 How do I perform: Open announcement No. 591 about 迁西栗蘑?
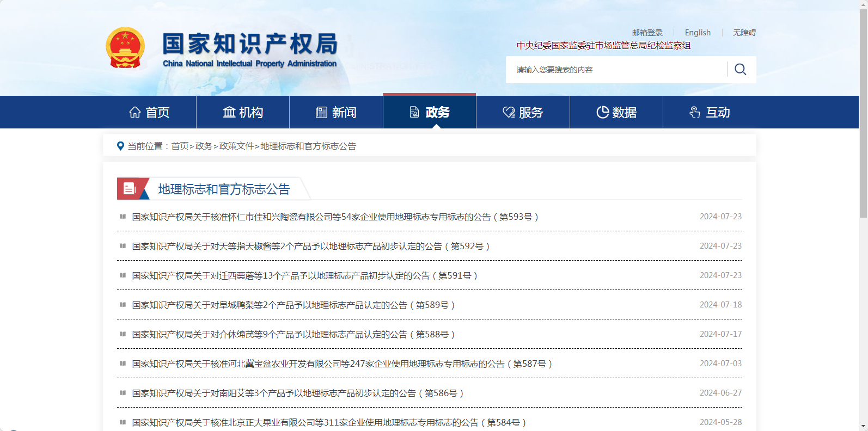click(304, 275)
